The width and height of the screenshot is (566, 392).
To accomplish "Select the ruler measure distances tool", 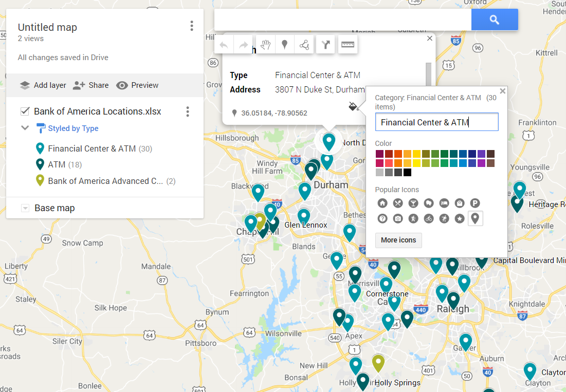I will pyautogui.click(x=348, y=45).
